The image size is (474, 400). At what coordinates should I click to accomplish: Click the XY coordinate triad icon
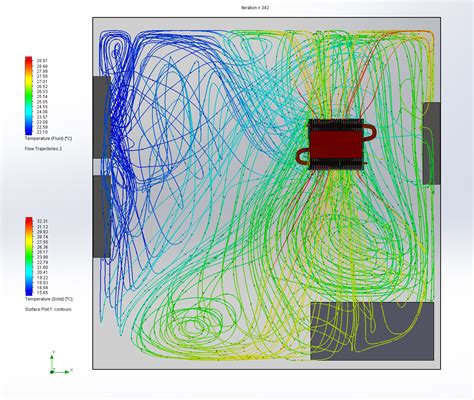61,363
